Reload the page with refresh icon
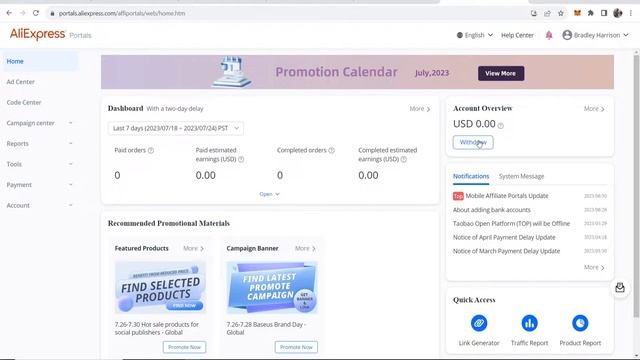 [x=36, y=13]
